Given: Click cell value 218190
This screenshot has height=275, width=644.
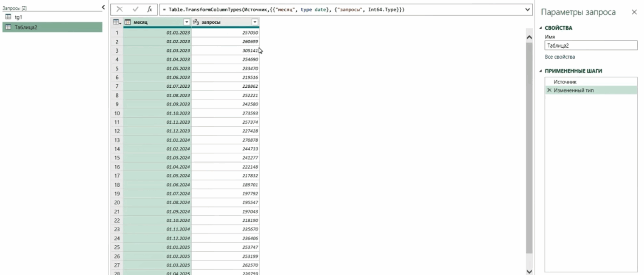Looking at the screenshot, I should [x=225, y=220].
